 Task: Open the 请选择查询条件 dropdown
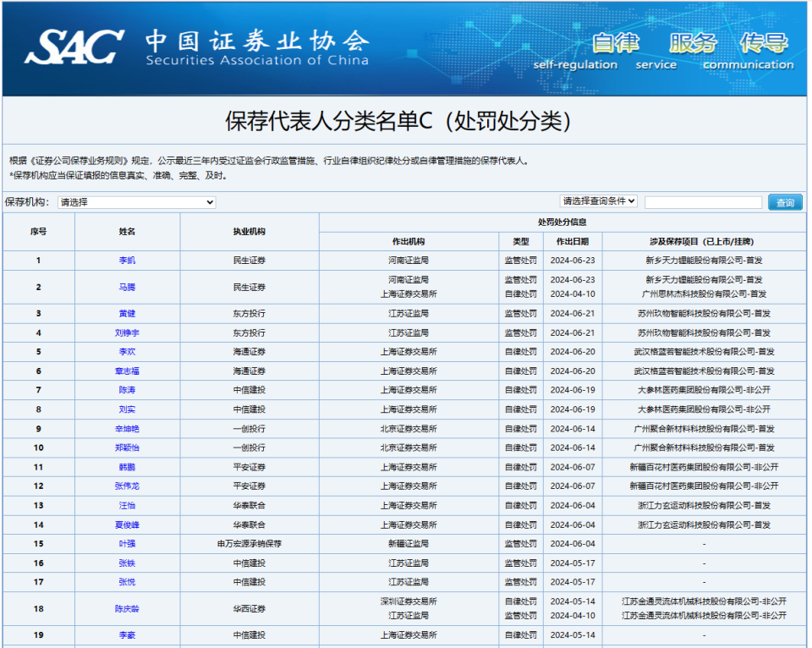tap(598, 201)
